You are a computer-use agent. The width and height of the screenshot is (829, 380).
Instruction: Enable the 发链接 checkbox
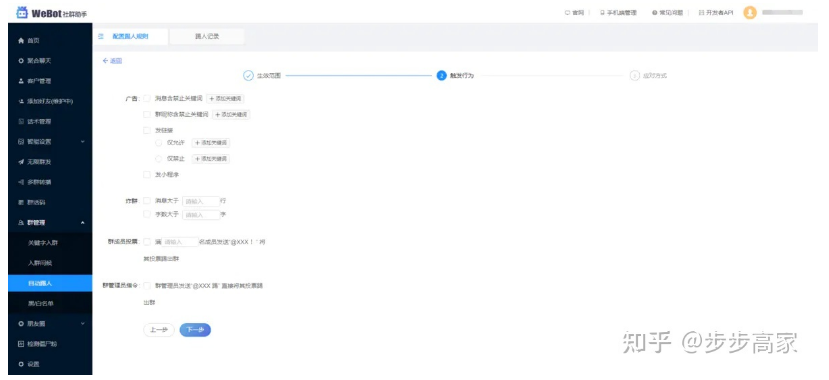pos(147,130)
